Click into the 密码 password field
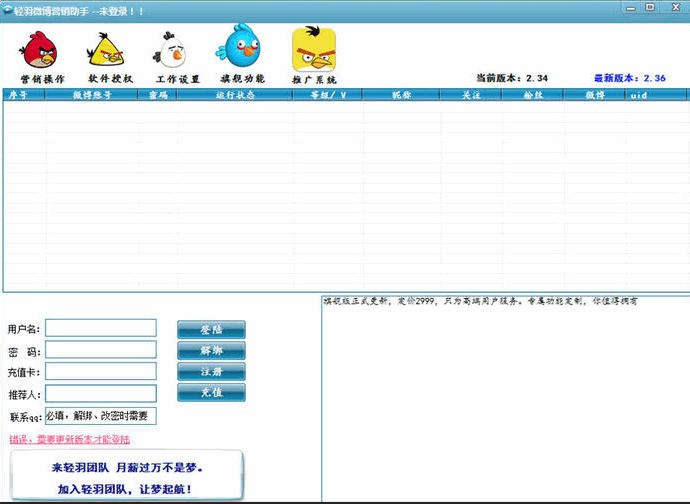The width and height of the screenshot is (690, 504). 101,350
